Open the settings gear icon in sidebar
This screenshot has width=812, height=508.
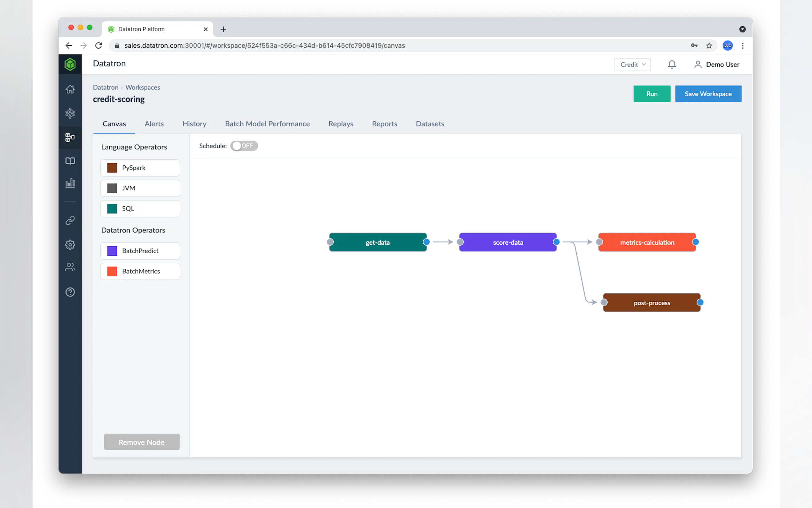pyautogui.click(x=70, y=245)
